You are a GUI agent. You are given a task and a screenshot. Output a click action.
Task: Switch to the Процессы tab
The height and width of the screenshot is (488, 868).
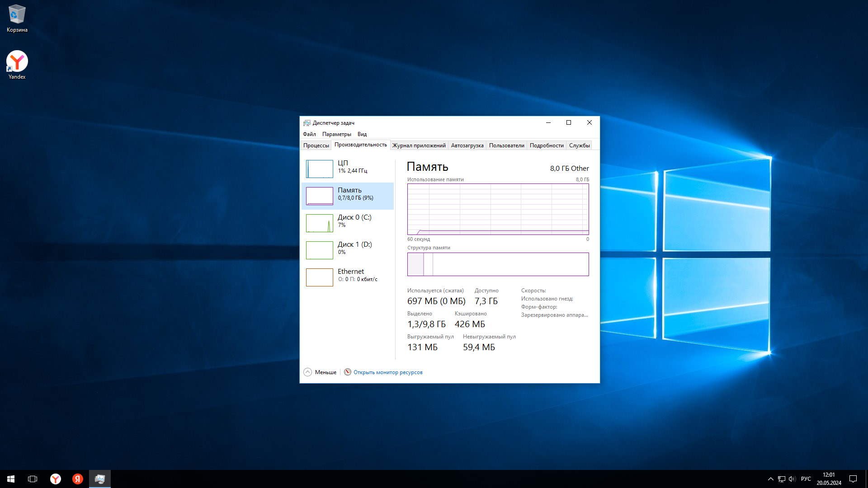tap(316, 145)
